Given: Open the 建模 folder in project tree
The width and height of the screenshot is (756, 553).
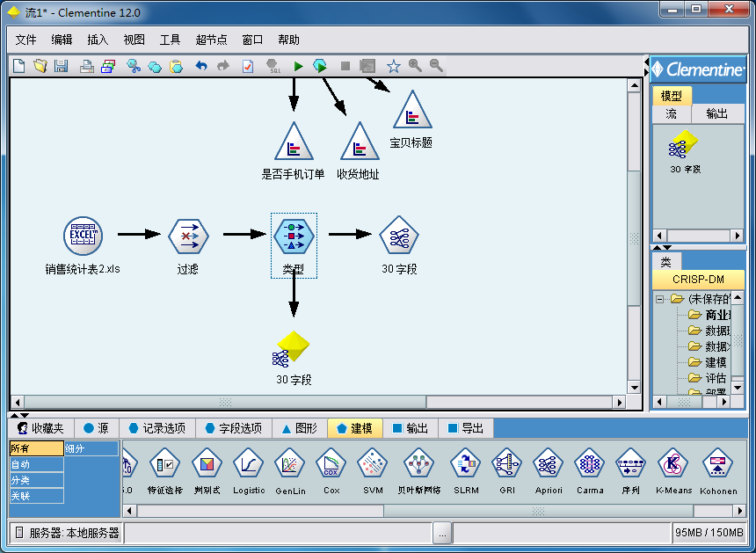Looking at the screenshot, I should (707, 362).
